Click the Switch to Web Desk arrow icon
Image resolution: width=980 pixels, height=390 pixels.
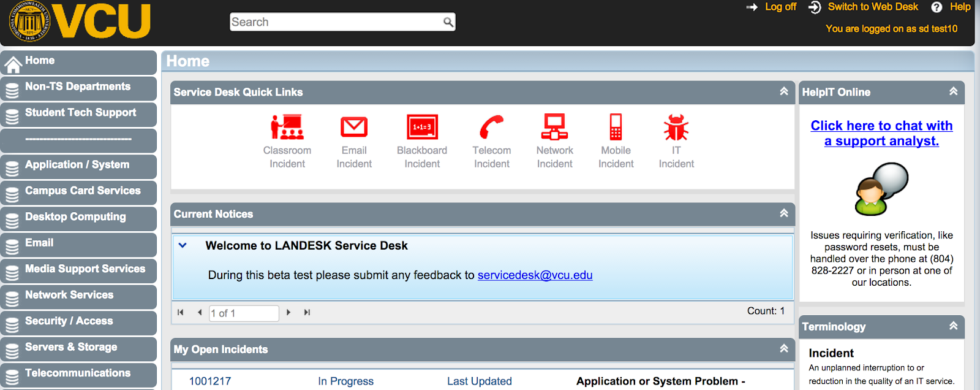pyautogui.click(x=815, y=7)
